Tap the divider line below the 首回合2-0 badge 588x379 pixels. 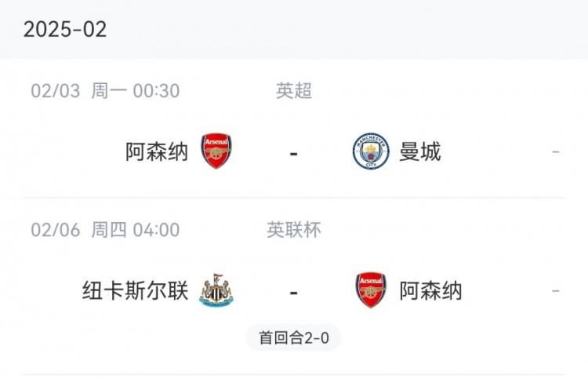294,374
